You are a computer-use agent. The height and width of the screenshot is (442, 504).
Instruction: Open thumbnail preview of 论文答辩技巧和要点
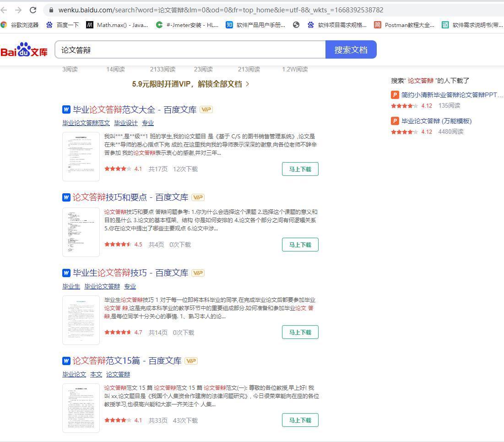[x=81, y=232]
